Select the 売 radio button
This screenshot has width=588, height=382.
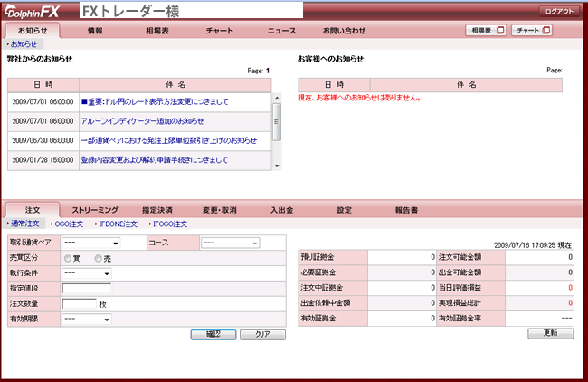pos(98,259)
